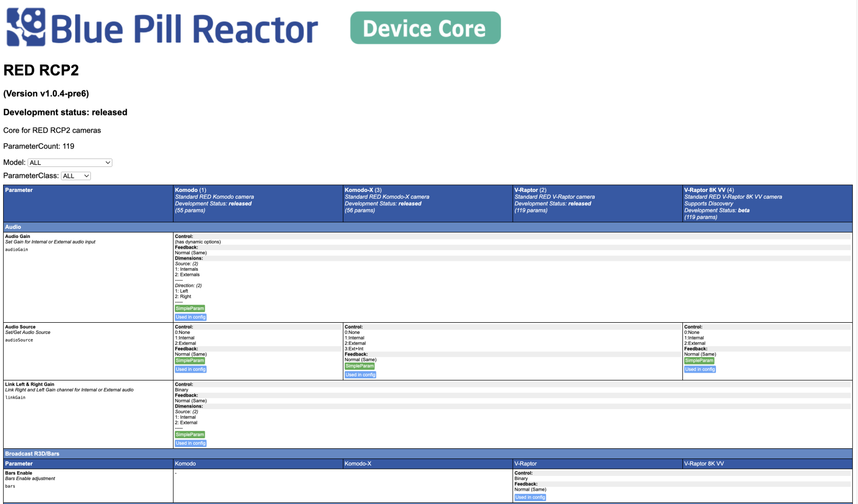Click the 3:Ext+Int option text
858x504 pixels.
pyautogui.click(x=354, y=349)
